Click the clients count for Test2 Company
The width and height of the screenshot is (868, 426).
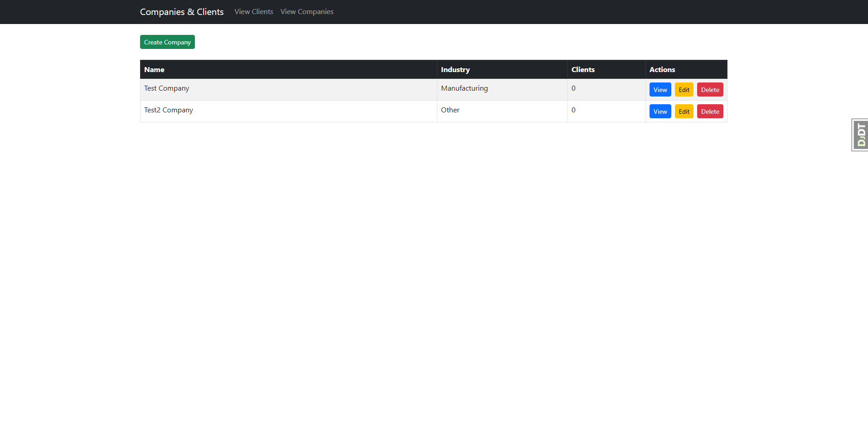(606, 111)
